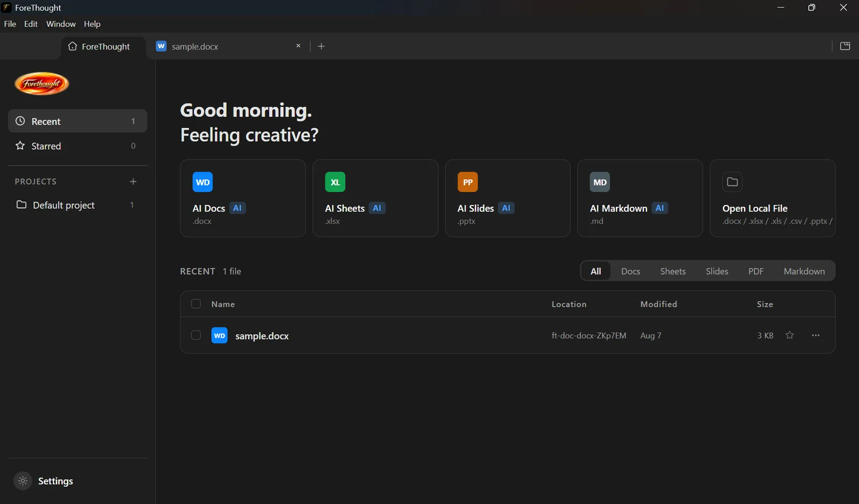Create a new AI Markdown file
Viewport: 859px width, 504px height.
[640, 198]
